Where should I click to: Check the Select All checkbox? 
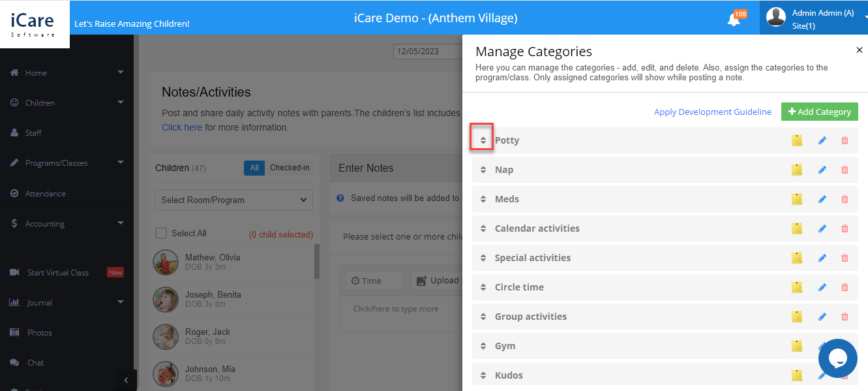[x=161, y=233]
